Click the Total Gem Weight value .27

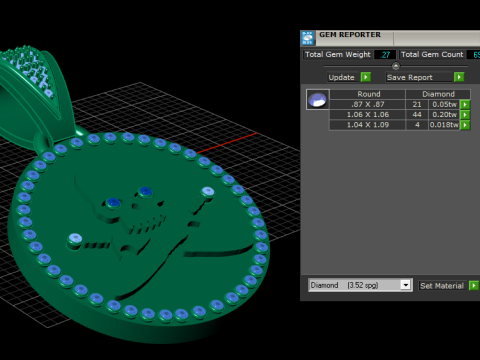[385, 55]
